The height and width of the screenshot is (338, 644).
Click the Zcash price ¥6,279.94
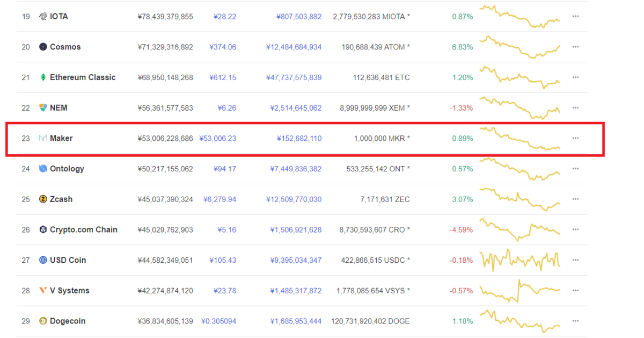(219, 199)
